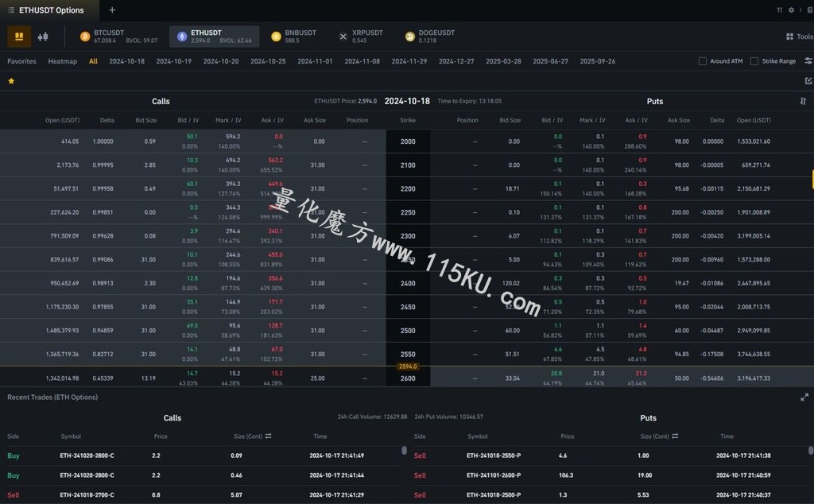
Task: Select the 2024-11-08 expiry tab
Action: (362, 60)
